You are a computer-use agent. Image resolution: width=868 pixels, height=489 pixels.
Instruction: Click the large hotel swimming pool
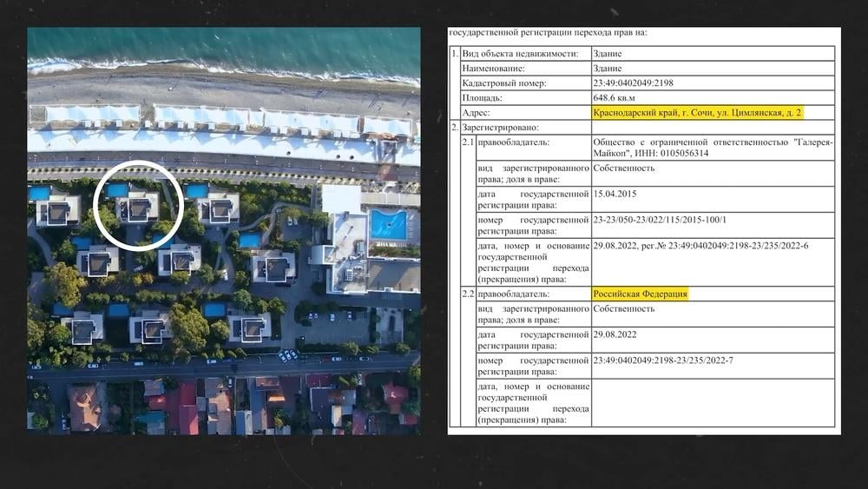(x=388, y=224)
